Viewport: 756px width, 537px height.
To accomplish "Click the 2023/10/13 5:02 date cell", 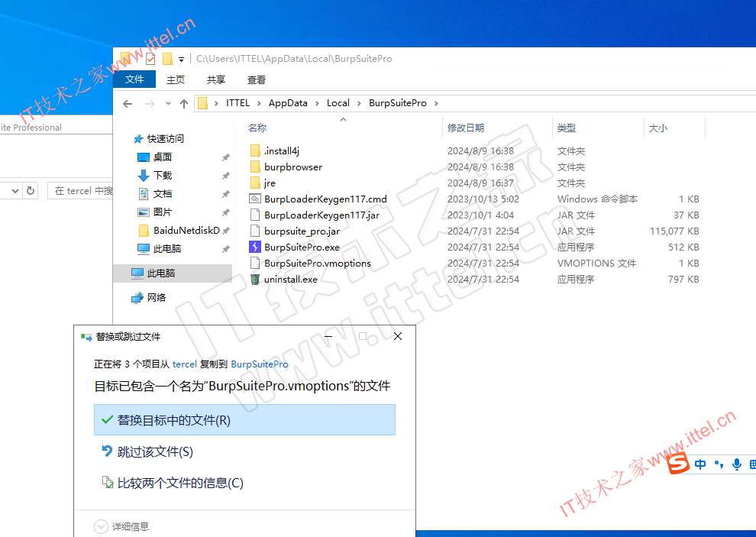I will click(483, 199).
